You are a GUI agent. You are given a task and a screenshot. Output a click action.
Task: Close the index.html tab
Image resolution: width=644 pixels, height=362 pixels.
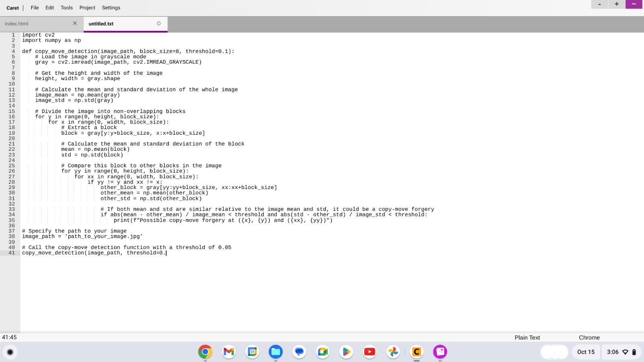pos(75,23)
